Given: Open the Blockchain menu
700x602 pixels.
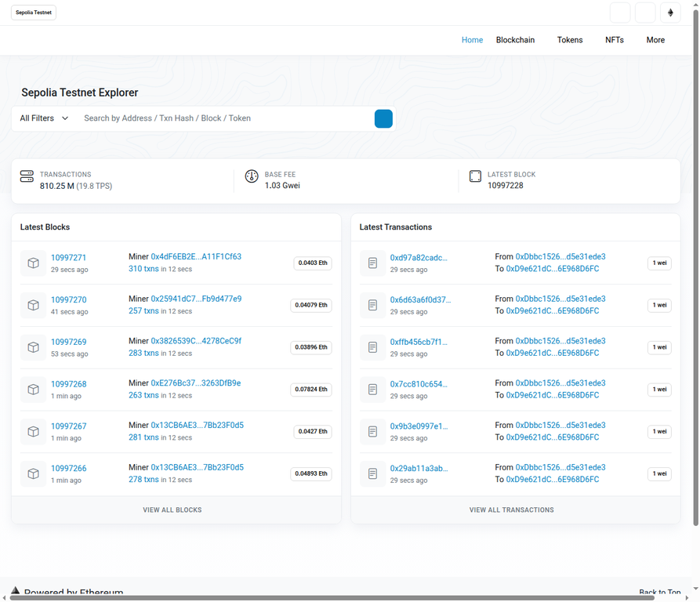Looking at the screenshot, I should (x=515, y=40).
